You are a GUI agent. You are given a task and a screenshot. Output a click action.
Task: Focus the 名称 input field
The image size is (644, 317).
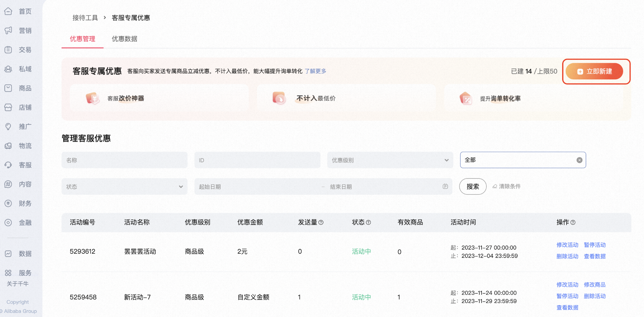click(124, 160)
